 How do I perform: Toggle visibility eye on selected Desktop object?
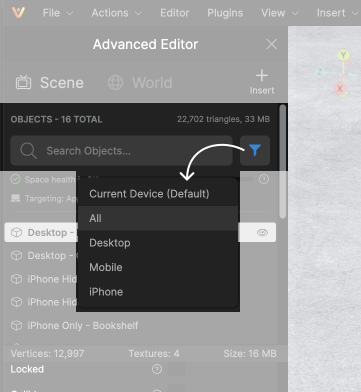[x=263, y=232]
